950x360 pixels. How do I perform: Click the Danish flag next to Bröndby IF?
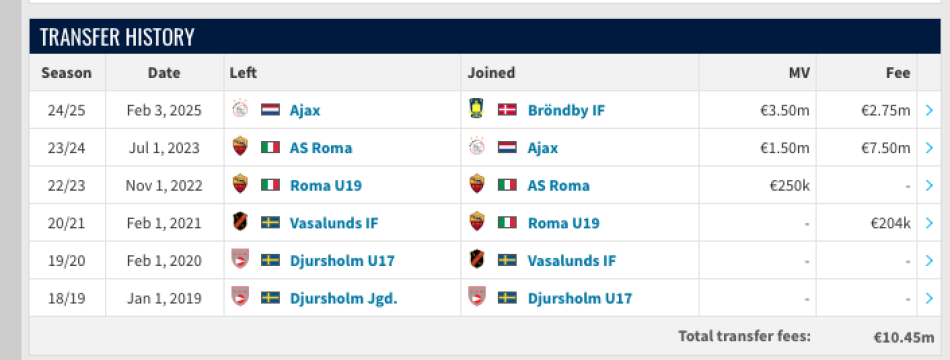pyautogui.click(x=507, y=110)
